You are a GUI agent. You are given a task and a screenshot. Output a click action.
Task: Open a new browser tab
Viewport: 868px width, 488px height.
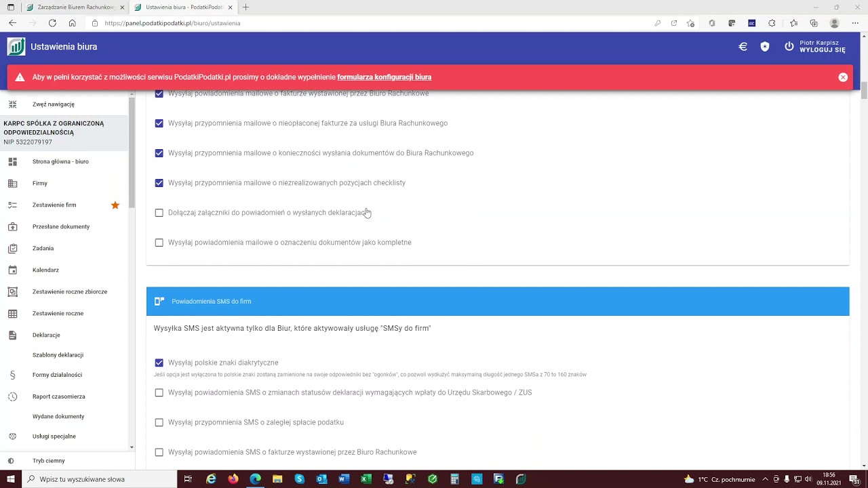tap(245, 7)
